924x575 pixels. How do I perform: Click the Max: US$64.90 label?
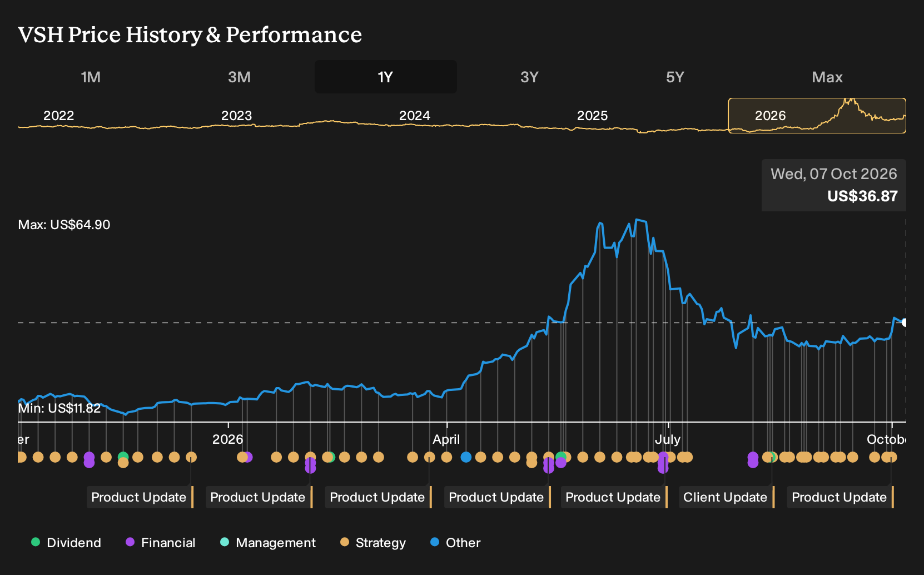point(64,225)
